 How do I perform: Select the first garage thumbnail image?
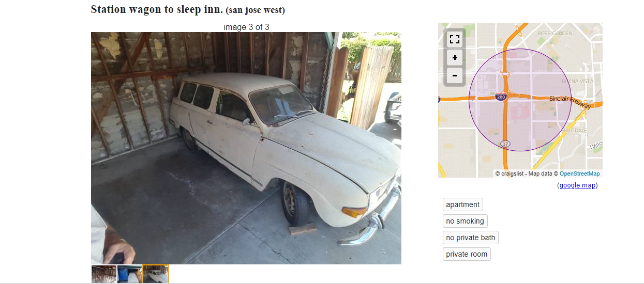104,274
